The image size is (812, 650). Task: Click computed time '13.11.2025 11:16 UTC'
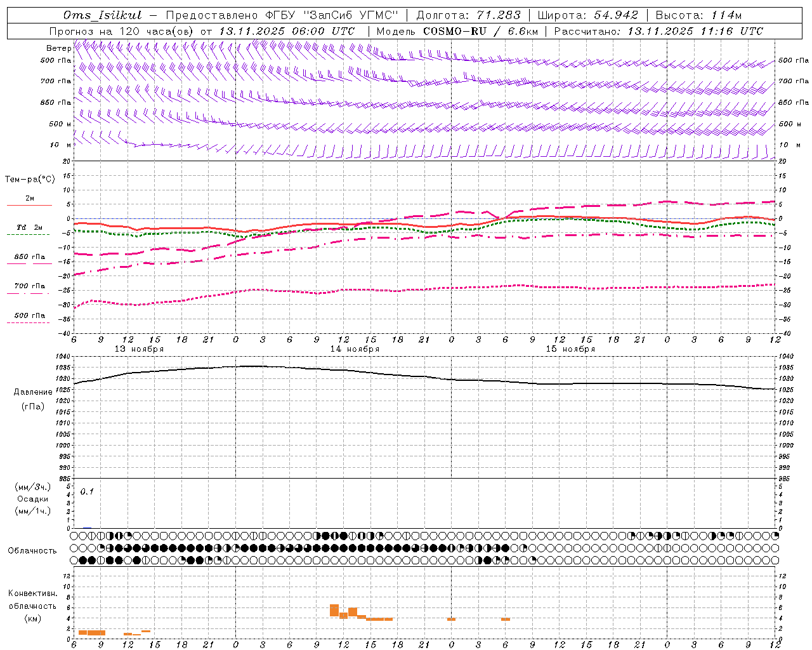click(695, 31)
